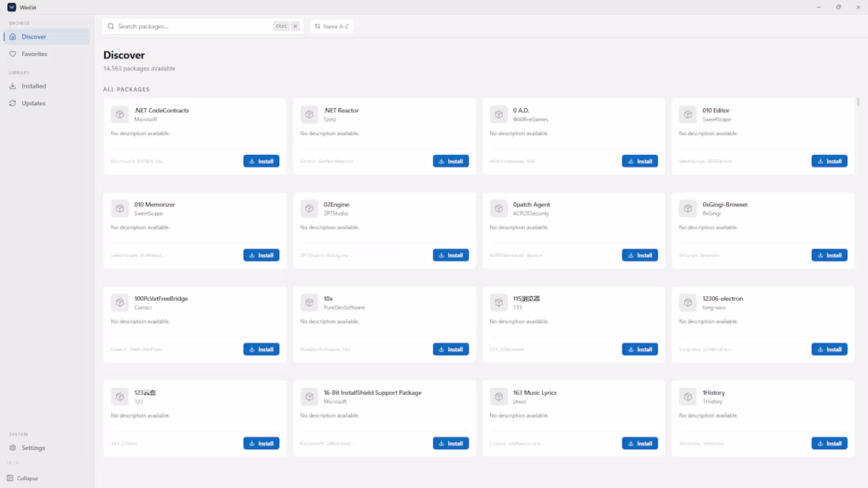Viewport: 868px width, 488px height.
Task: Install 0xGingi-Browser package
Action: pos(829,255)
